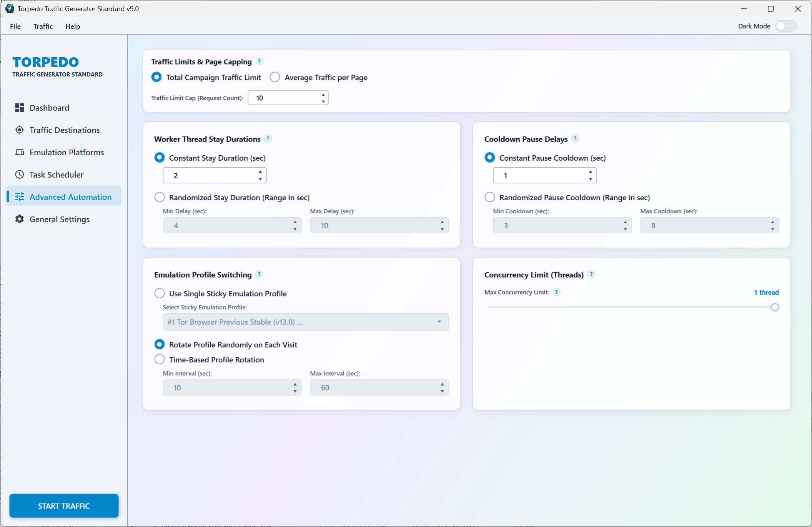Viewport: 812px width, 527px height.
Task: Increase the Min Cooldown value
Action: click(x=626, y=222)
